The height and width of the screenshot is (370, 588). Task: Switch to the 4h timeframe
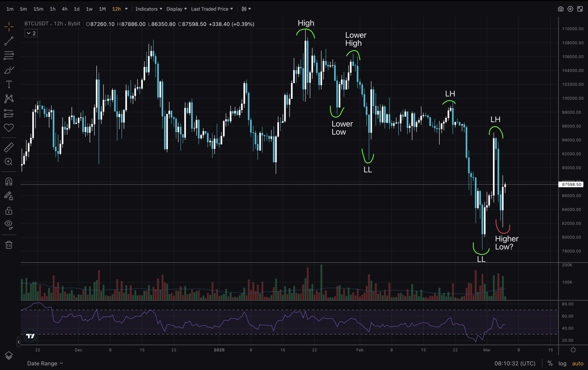click(65, 9)
